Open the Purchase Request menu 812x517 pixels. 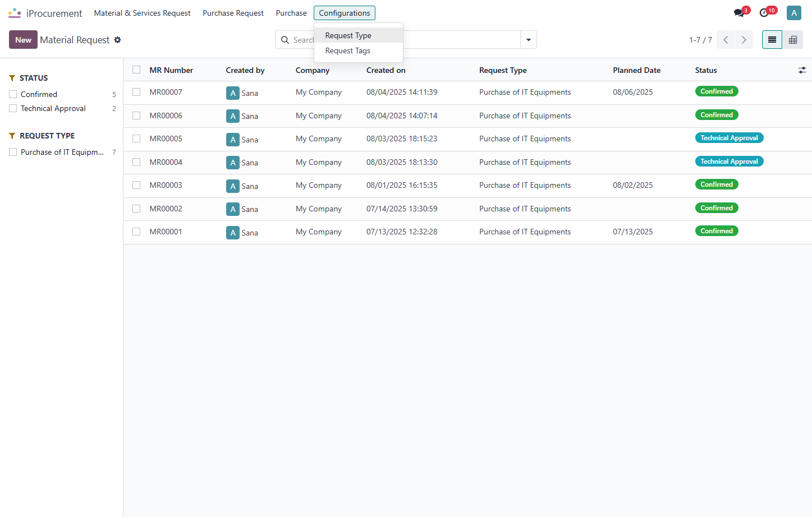click(233, 13)
